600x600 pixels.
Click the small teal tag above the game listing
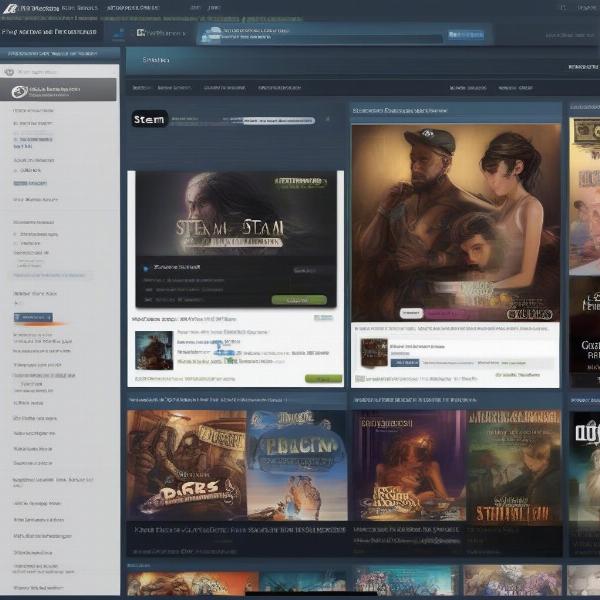[x=323, y=318]
